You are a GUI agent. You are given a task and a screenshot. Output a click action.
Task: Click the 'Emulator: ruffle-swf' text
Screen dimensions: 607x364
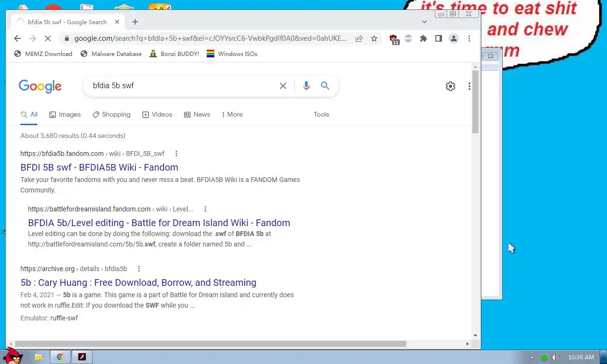click(49, 318)
